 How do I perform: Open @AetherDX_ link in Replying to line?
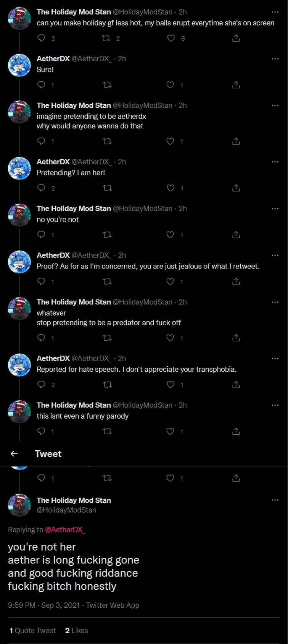[x=65, y=529]
